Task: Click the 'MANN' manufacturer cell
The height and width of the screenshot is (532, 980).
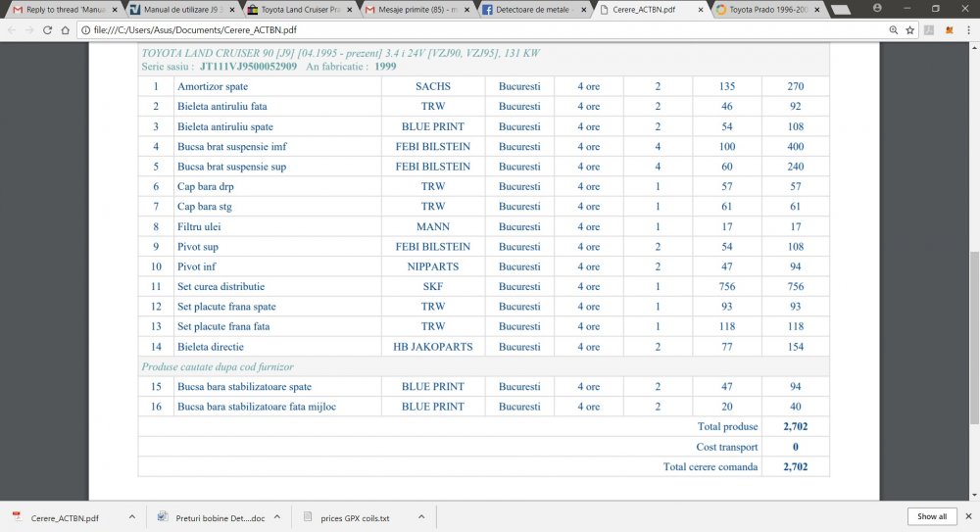Action: (432, 226)
